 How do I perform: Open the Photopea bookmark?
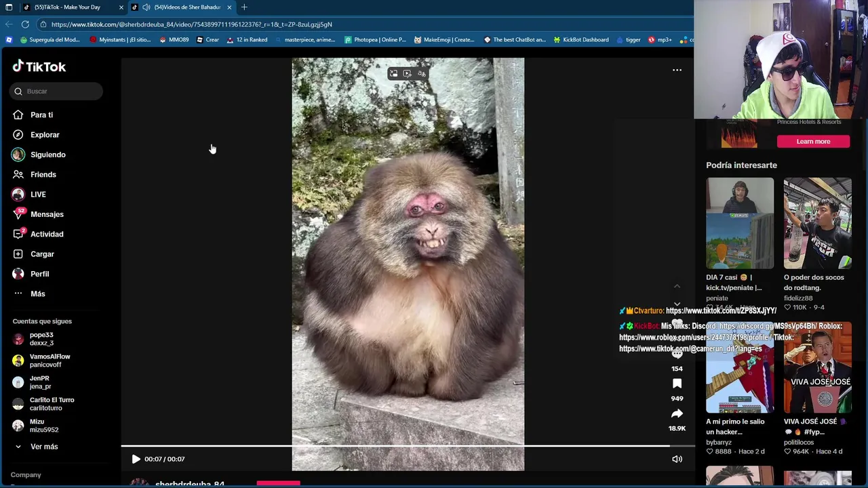tap(375, 40)
